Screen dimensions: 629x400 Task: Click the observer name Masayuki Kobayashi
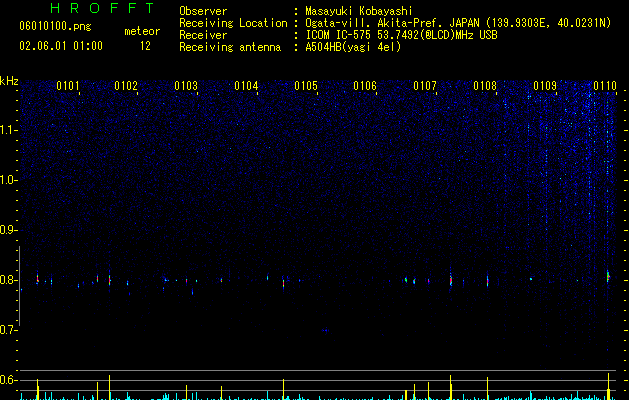coord(359,11)
